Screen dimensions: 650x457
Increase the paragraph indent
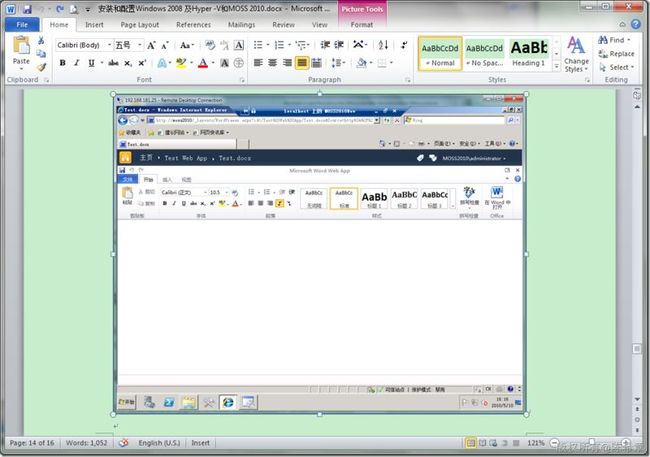[339, 45]
